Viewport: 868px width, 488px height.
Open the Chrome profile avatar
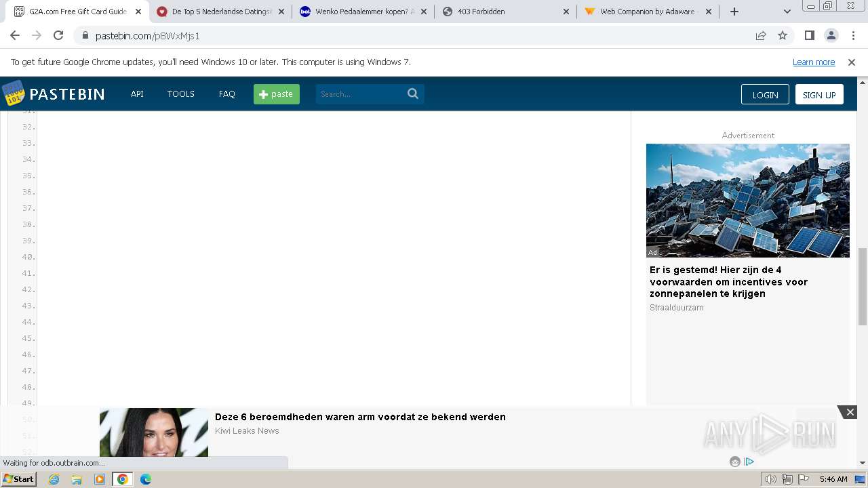[x=831, y=36]
